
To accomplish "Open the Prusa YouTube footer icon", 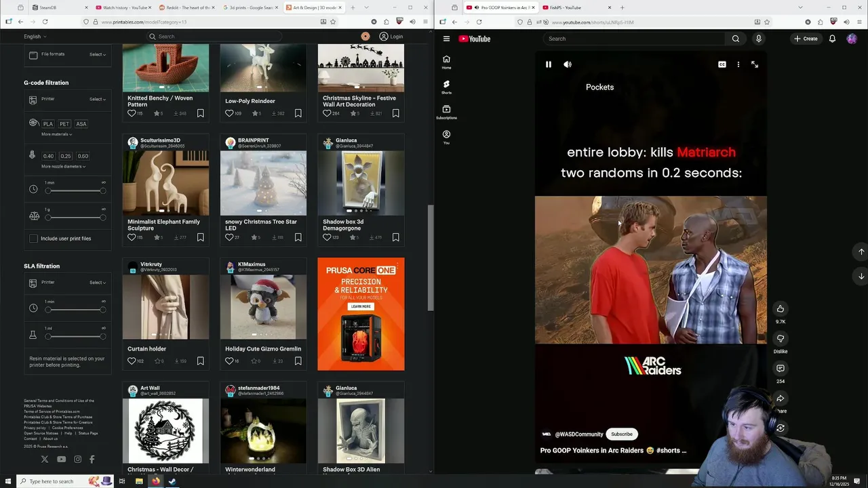I will [x=62, y=459].
